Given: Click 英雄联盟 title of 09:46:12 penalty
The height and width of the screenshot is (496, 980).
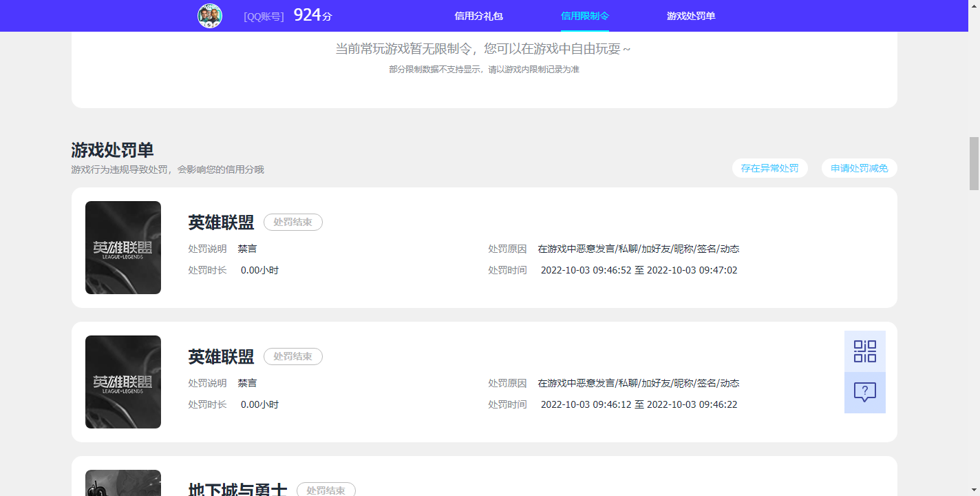Looking at the screenshot, I should coord(221,357).
